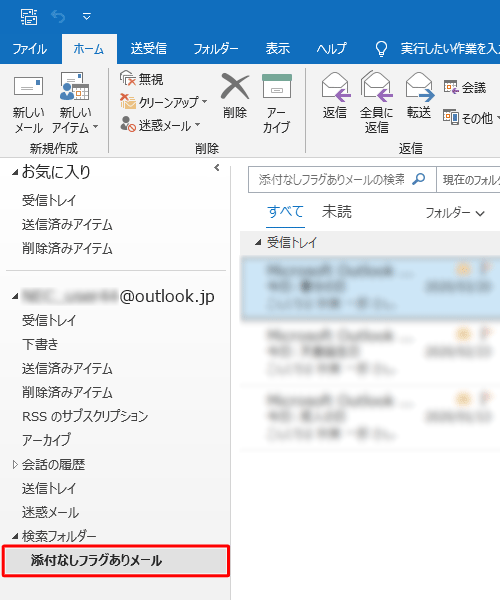Minimize the folder pane with the arrow
Image resolution: width=500 pixels, height=600 pixels.
pos(217,168)
